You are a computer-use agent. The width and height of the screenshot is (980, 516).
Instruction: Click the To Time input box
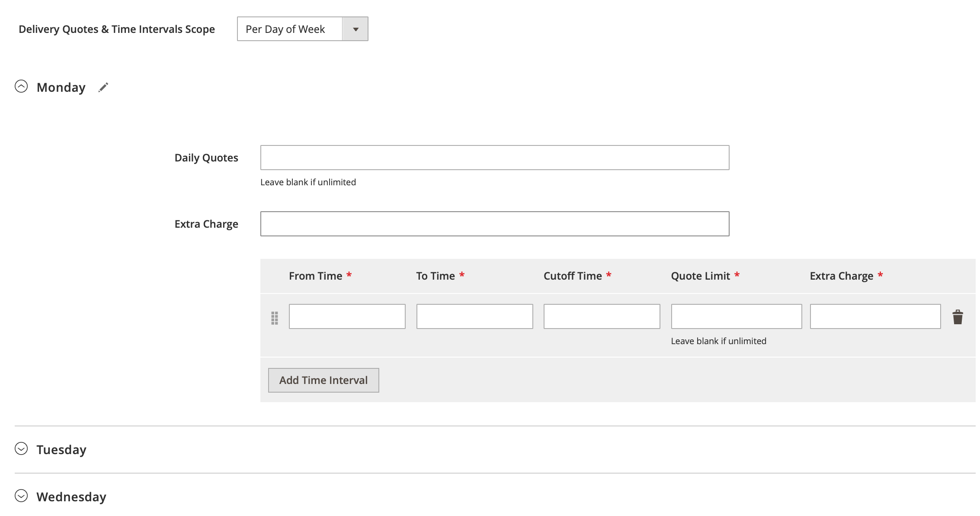pos(475,316)
